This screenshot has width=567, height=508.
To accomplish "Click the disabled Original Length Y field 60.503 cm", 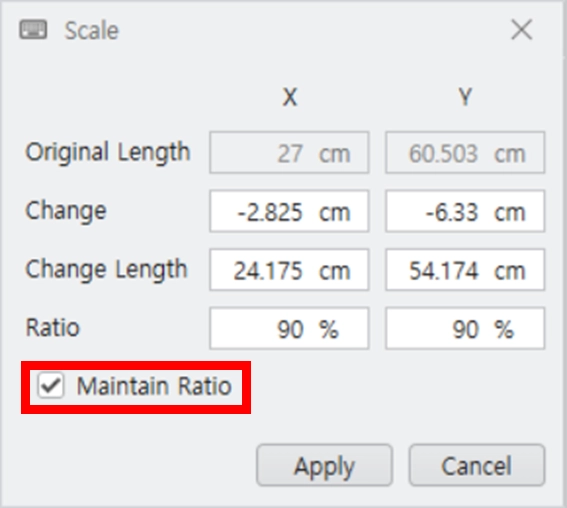I will click(x=465, y=153).
